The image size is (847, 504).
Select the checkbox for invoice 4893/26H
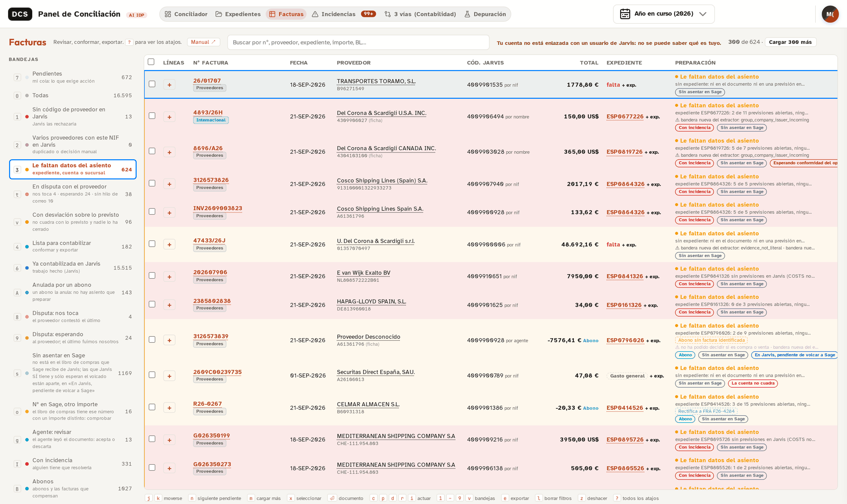pyautogui.click(x=152, y=116)
